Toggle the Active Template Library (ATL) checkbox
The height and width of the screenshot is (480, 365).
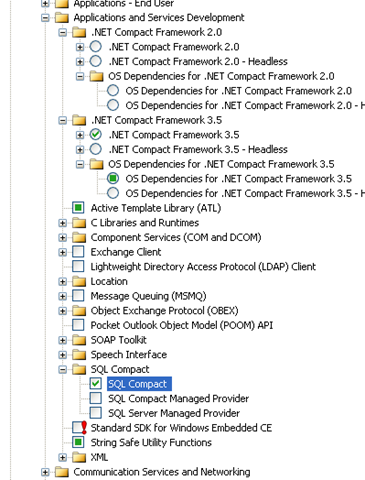78,208
